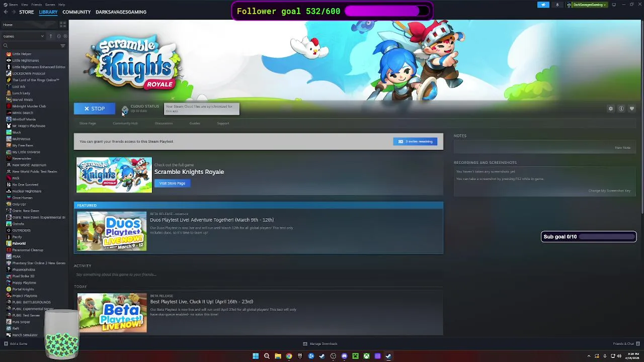Open the advanced filter options icon
This screenshot has width=644, height=362.
(63, 46)
